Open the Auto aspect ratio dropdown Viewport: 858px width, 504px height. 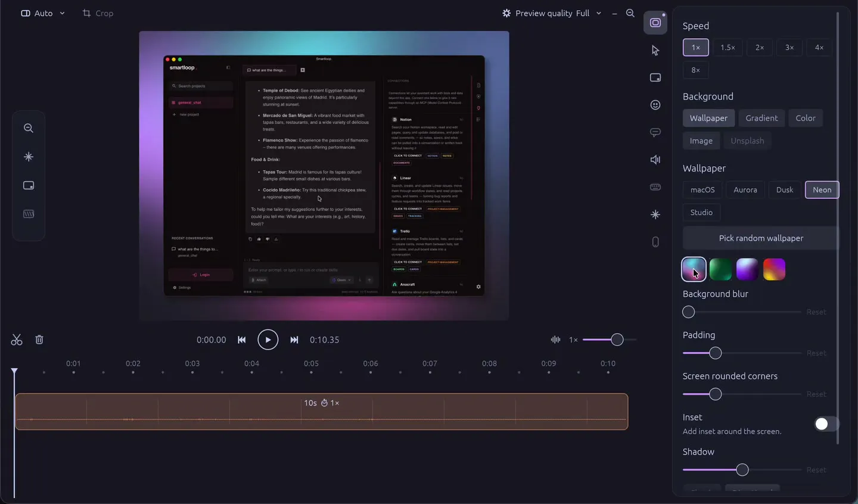tap(43, 13)
